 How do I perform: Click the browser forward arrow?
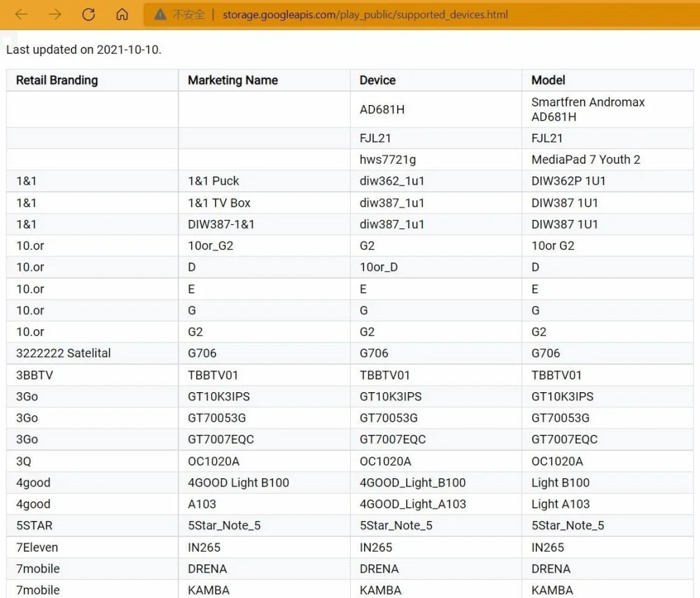pyautogui.click(x=55, y=15)
